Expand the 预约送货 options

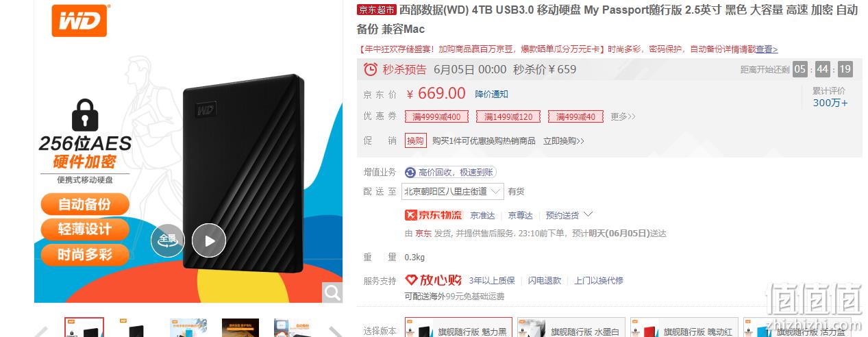tap(569, 215)
